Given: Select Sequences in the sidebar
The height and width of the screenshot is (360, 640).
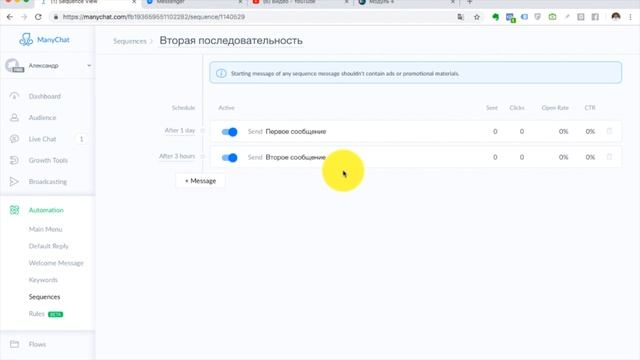Looking at the screenshot, I should tap(44, 297).
